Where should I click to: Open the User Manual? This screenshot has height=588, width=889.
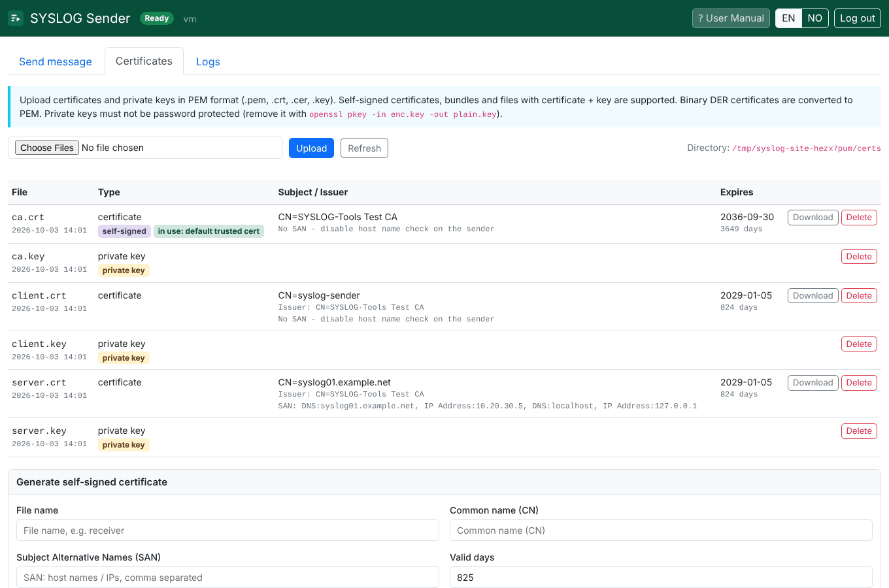731,18
